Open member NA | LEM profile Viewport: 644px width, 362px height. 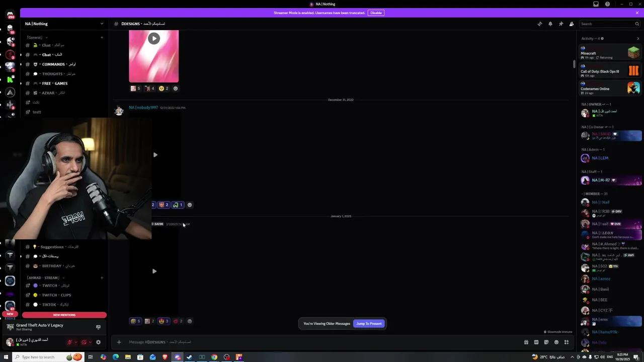point(611,158)
